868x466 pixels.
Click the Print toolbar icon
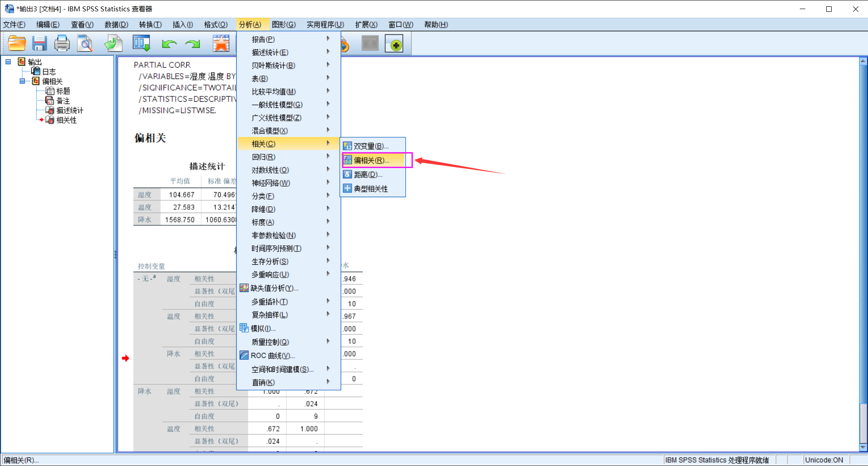click(62, 44)
